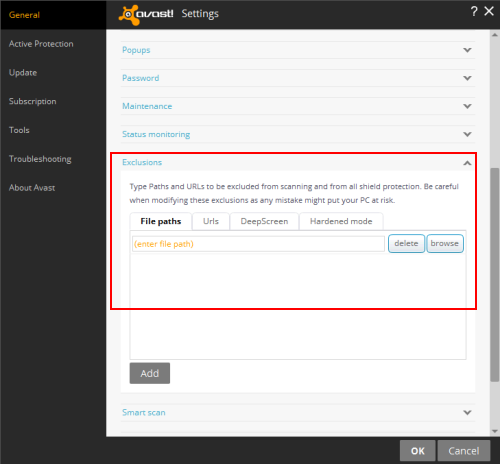Expand the Maintenance section arrow
Screen dimensions: 500x464
pos(467,106)
